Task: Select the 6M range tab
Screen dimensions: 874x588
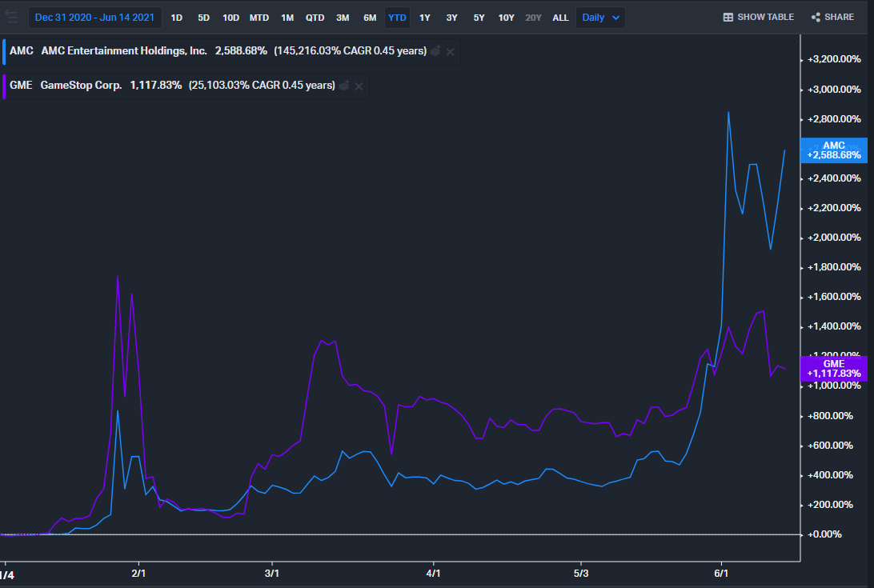Action: [x=370, y=17]
